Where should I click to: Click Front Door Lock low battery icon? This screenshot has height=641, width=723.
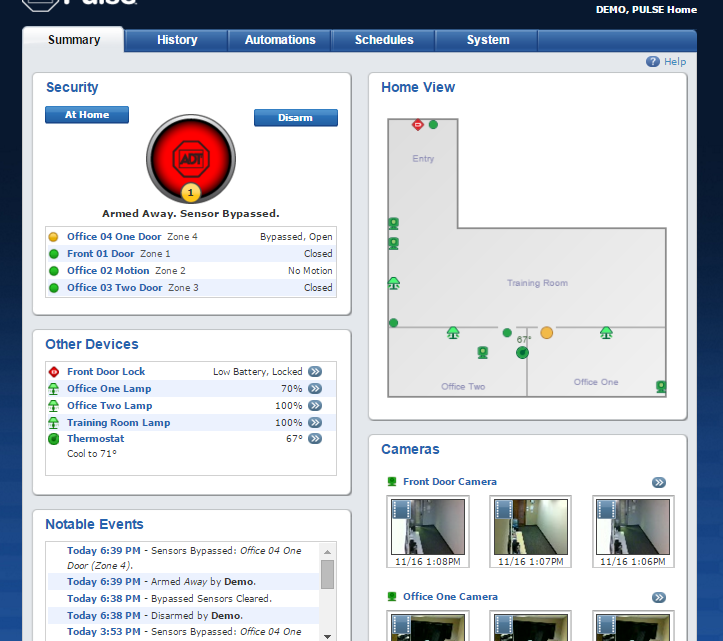pyautogui.click(x=54, y=372)
